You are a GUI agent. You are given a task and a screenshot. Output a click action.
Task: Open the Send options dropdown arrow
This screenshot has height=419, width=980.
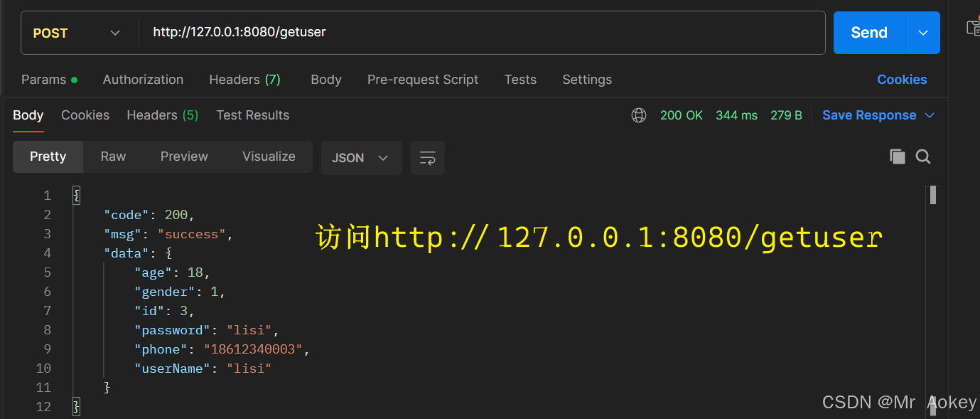pyautogui.click(x=923, y=33)
